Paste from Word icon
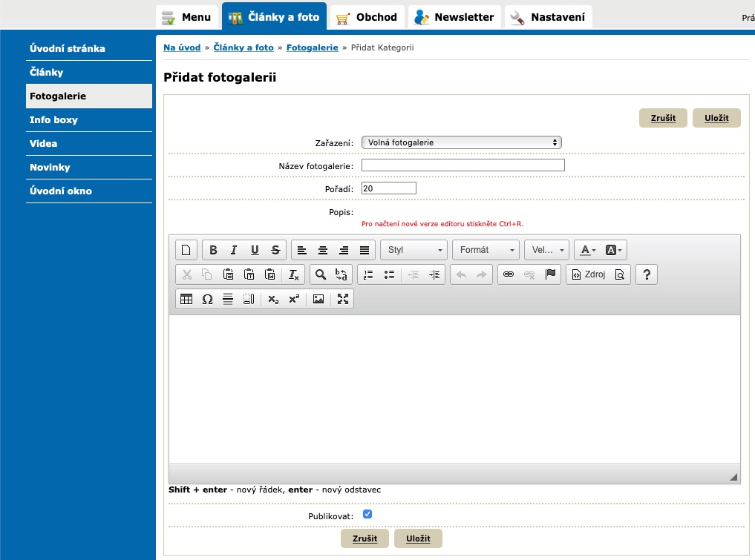This screenshot has height=560, width=755. click(x=270, y=274)
